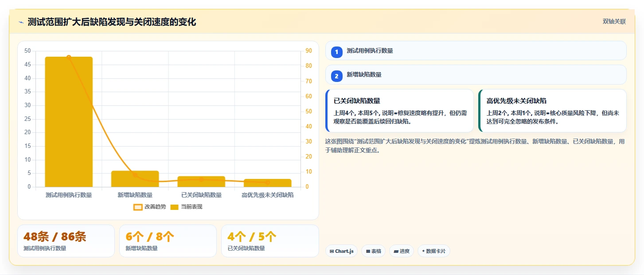Click the title 测试范围扩大后缺陷发现与关闭速度的变化

(x=112, y=22)
